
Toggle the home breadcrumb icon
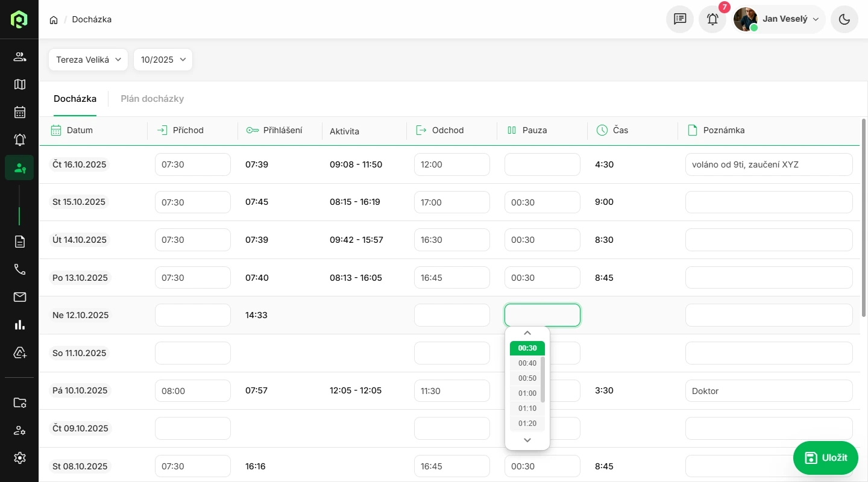53,19
